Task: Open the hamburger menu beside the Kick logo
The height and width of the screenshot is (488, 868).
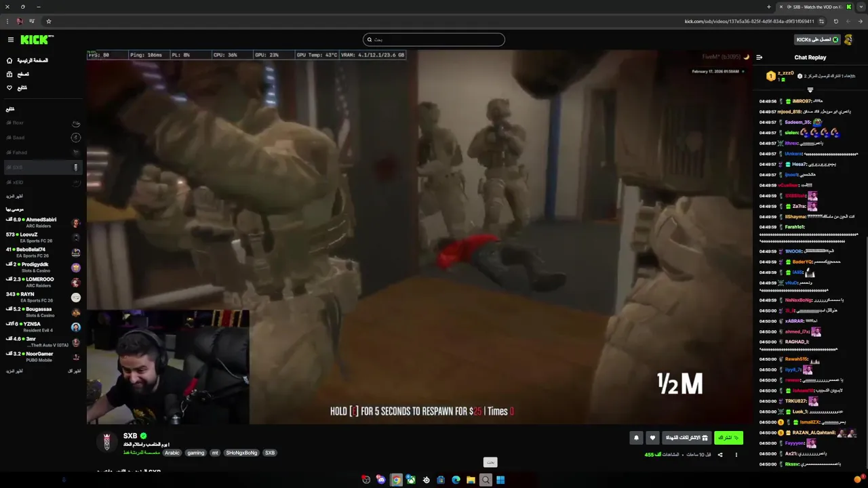Action: (x=10, y=39)
